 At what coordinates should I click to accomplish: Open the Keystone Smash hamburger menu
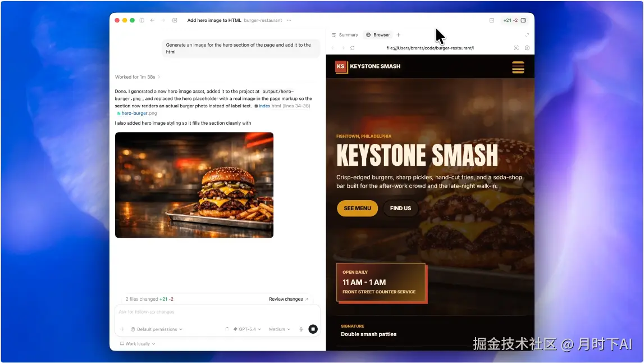[x=518, y=67]
